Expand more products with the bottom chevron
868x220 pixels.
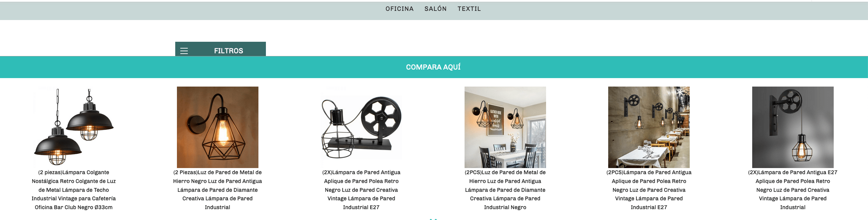tap(433, 219)
